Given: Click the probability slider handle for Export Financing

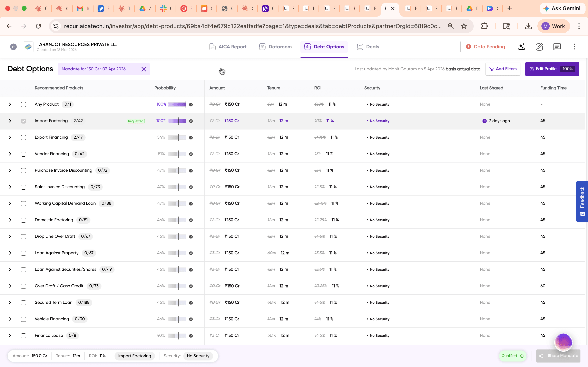Looking at the screenshot, I should tap(179, 137).
